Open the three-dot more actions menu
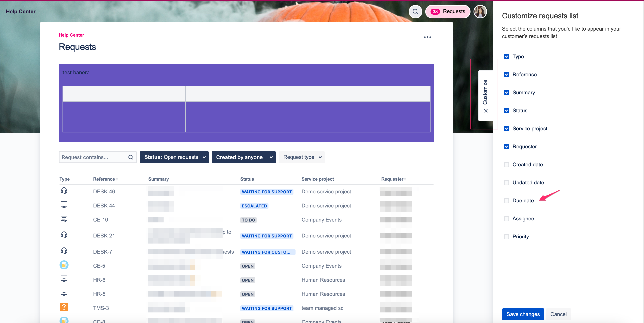Image resolution: width=644 pixels, height=323 pixels. [x=427, y=37]
